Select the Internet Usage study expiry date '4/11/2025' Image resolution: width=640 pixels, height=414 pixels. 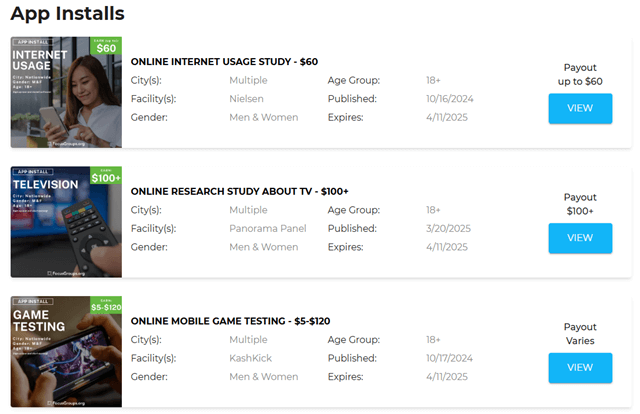click(x=447, y=118)
